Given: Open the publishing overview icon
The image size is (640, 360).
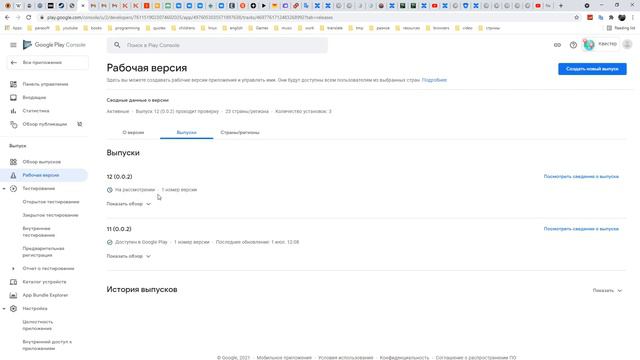Looking at the screenshot, I should pos(13,124).
